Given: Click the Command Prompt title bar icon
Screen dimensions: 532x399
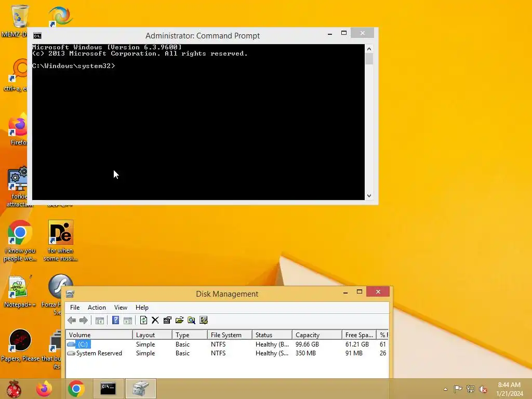Looking at the screenshot, I should tap(37, 36).
